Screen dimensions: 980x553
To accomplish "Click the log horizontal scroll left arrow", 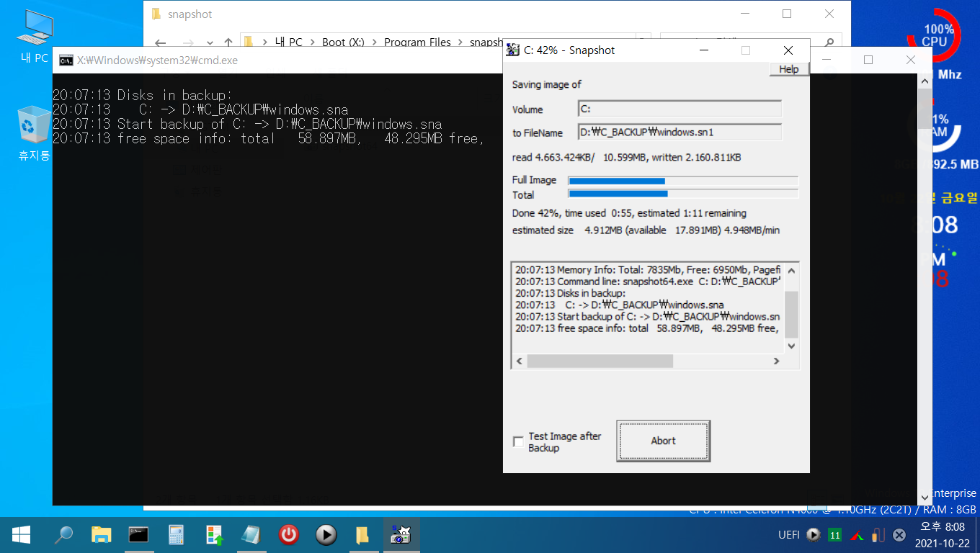I will pyautogui.click(x=520, y=361).
